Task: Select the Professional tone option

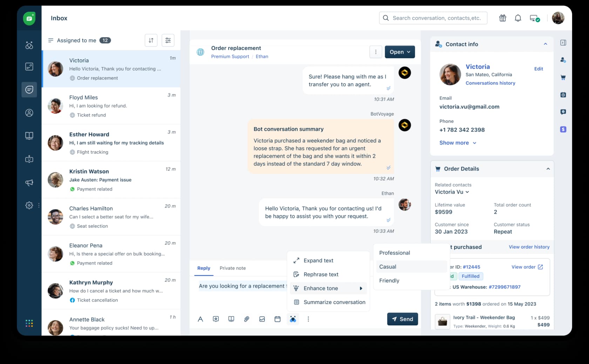Action: point(394,252)
